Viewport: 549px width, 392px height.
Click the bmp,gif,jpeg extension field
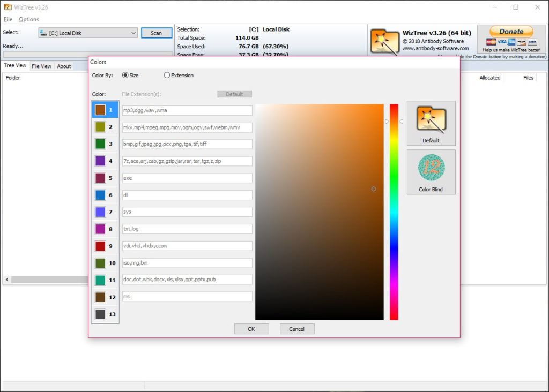coord(187,144)
